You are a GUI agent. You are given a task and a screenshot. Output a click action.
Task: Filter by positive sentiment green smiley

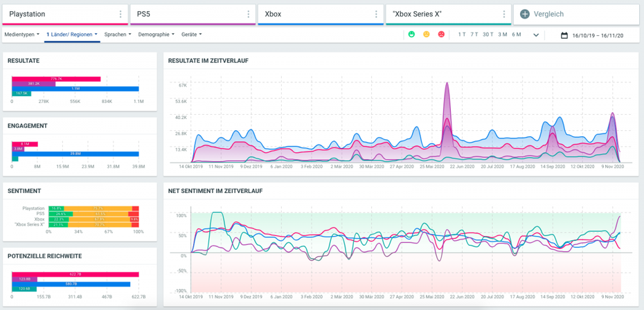(x=411, y=35)
